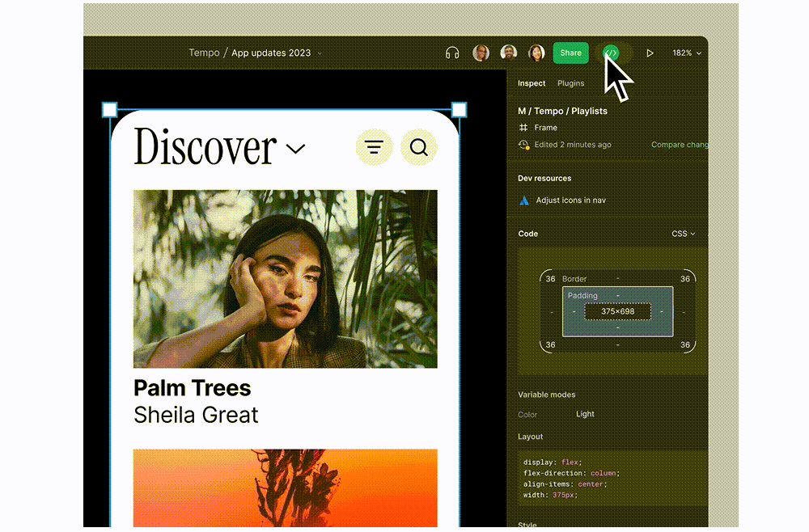Viewport: 809px width, 532px height.
Task: Click Dev resources section heading
Action: pos(544,179)
